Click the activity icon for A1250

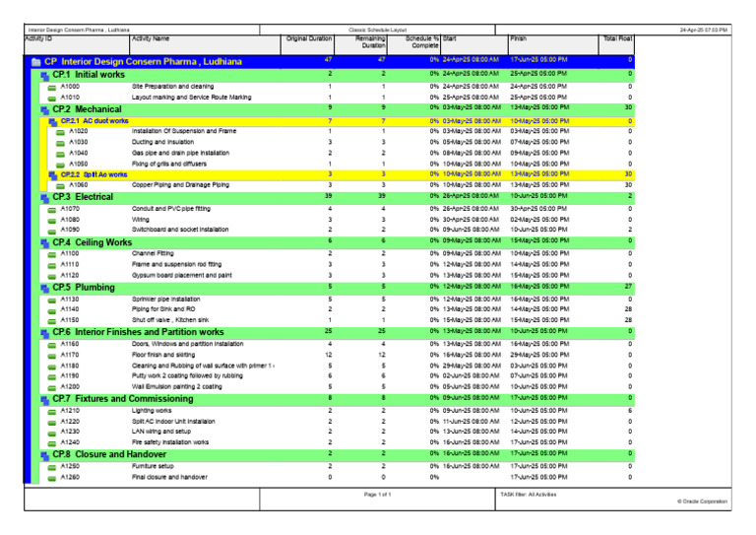point(51,467)
